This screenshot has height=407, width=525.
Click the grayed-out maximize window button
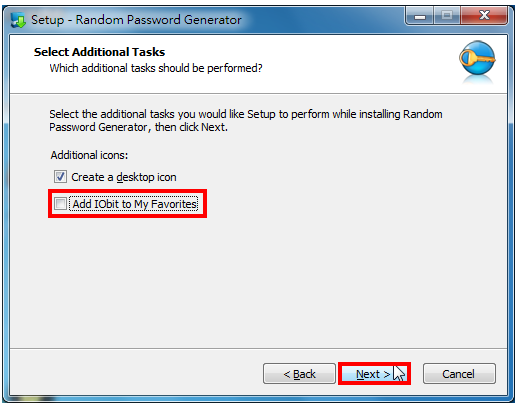447,16
